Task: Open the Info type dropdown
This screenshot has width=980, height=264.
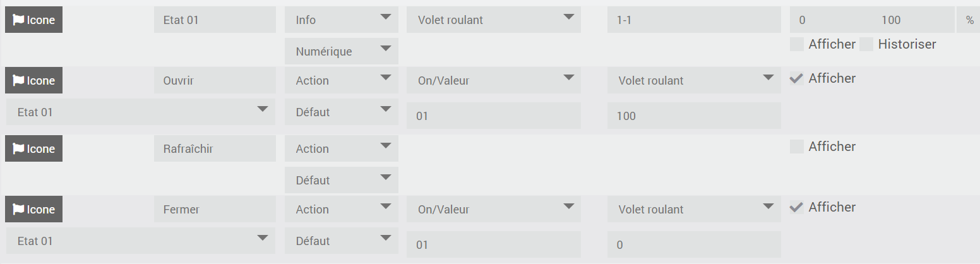Action: (x=341, y=20)
